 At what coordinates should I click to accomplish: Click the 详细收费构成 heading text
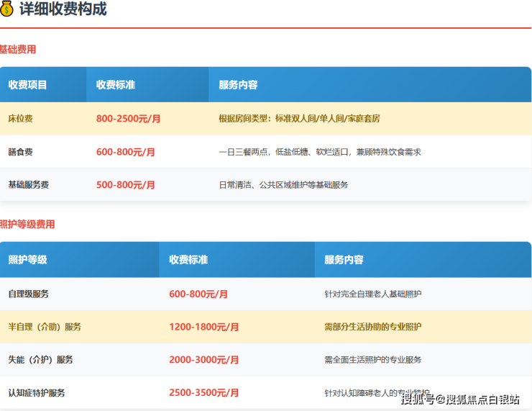point(63,9)
